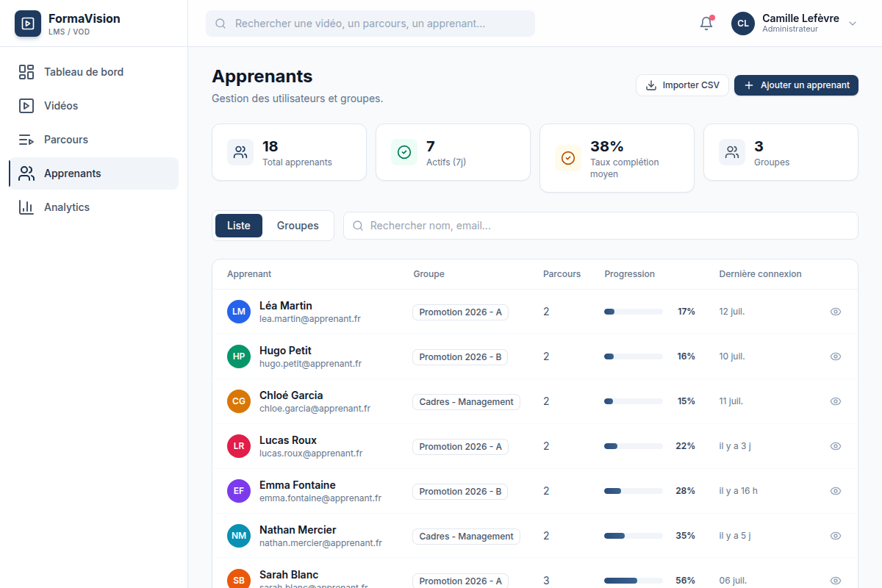Click the magnifier icon in top search bar

coord(220,24)
